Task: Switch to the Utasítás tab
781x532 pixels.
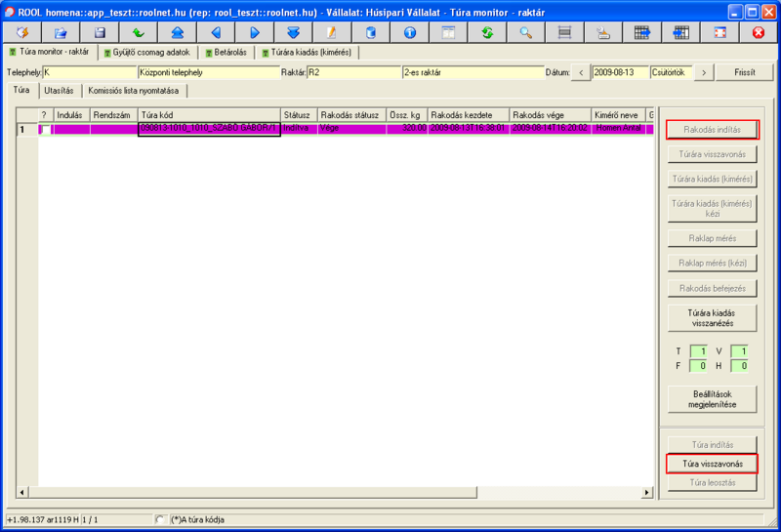Action: tap(58, 91)
